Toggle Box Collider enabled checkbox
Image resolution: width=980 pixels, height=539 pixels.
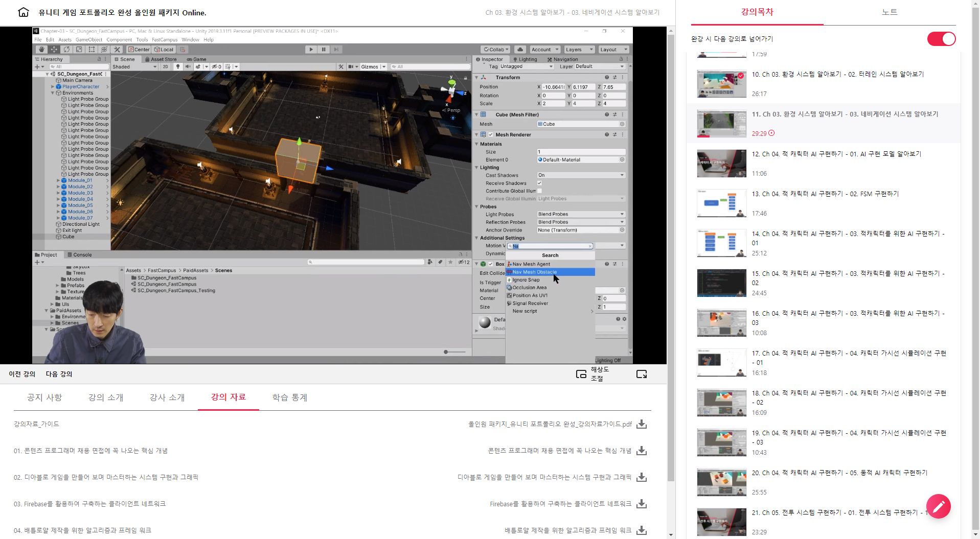491,264
